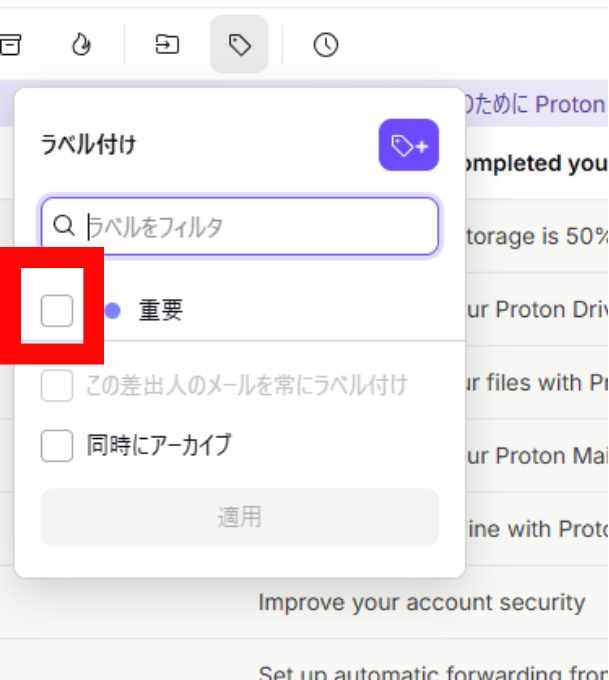
Task: Toggle the label tag toolbar button
Action: click(x=239, y=44)
